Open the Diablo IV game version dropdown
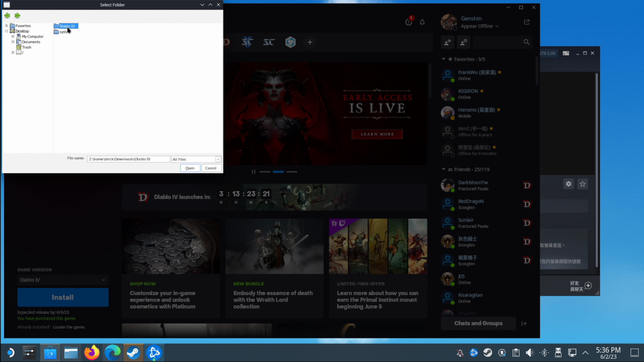This screenshot has width=644, height=362. click(63, 280)
